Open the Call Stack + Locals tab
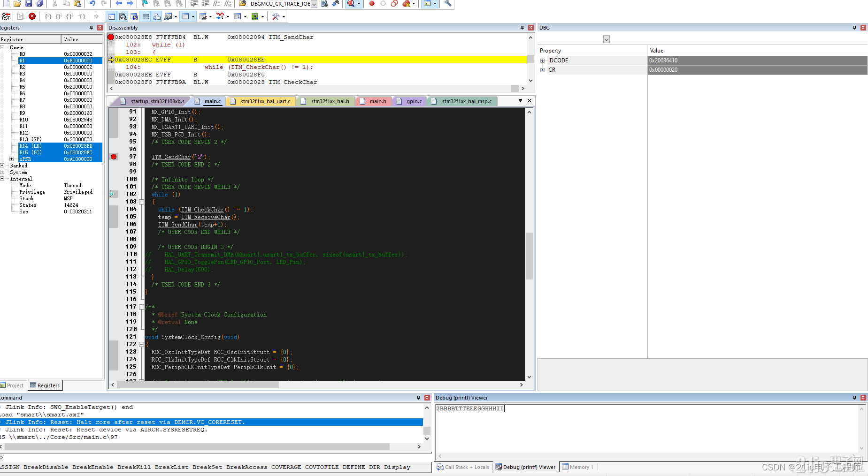The width and height of the screenshot is (868, 476). click(x=463, y=467)
